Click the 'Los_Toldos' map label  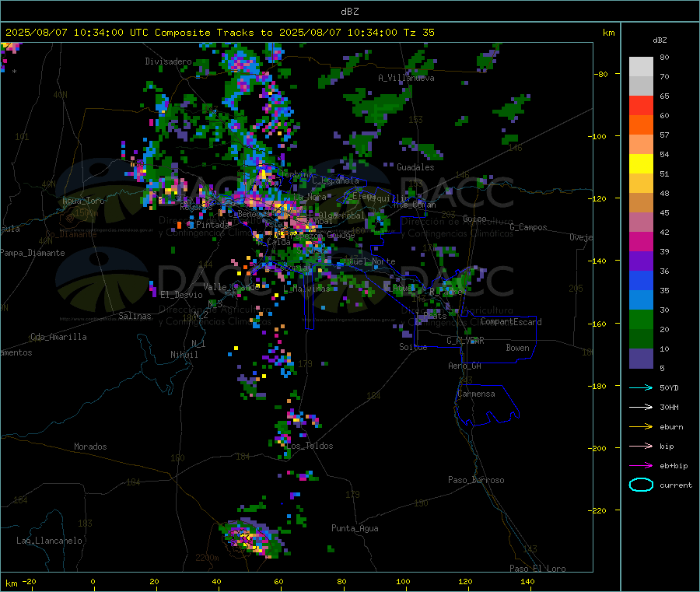click(310, 446)
